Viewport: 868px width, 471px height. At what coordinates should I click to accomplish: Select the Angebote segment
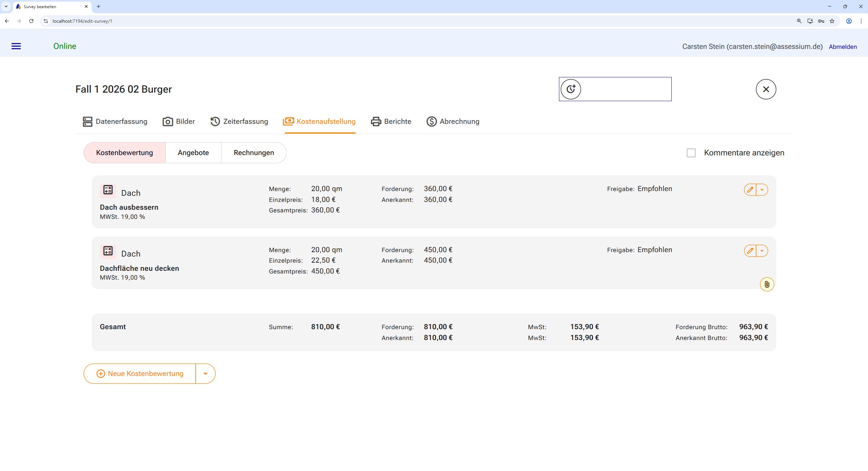point(193,153)
